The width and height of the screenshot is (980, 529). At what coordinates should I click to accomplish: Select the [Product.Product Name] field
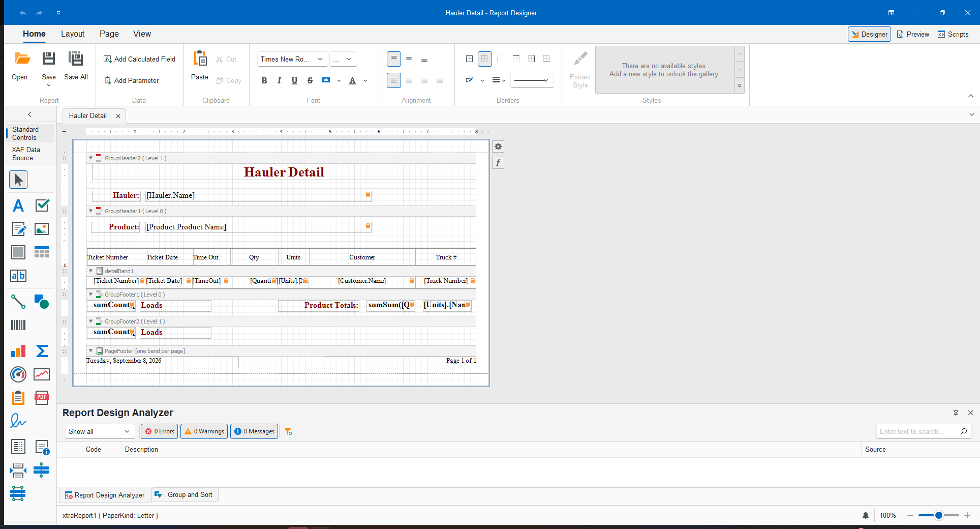[x=258, y=227]
